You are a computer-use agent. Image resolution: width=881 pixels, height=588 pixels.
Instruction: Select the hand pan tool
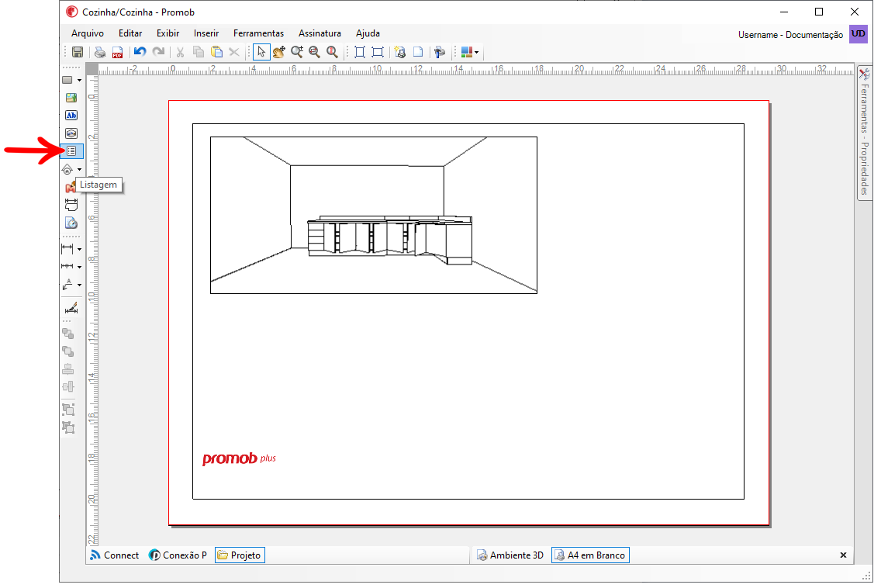coord(278,52)
